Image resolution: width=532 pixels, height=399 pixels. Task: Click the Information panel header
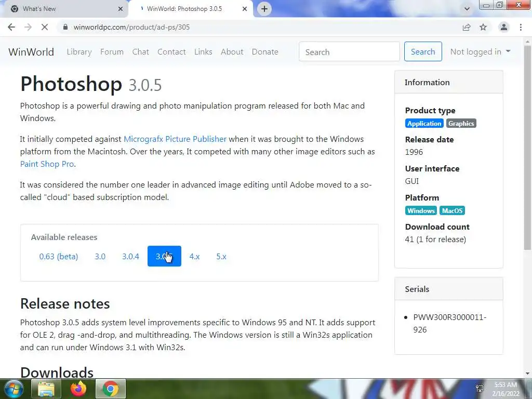(448, 83)
